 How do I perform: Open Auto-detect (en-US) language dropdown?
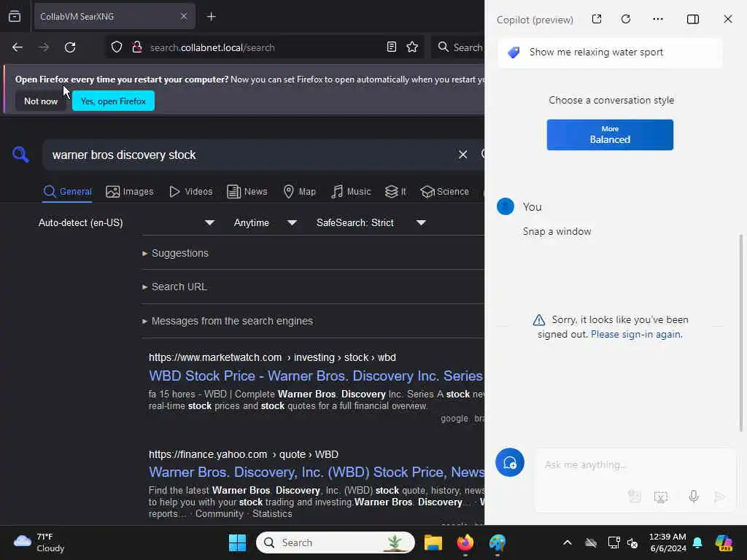pyautogui.click(x=127, y=223)
